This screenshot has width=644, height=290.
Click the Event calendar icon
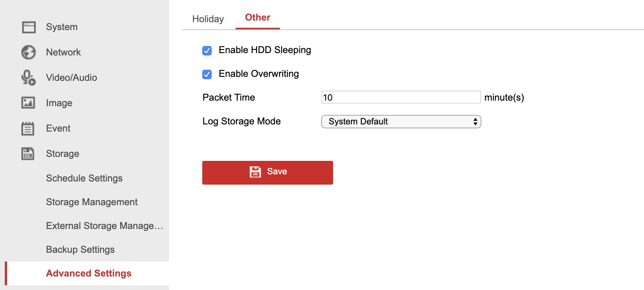(x=28, y=128)
